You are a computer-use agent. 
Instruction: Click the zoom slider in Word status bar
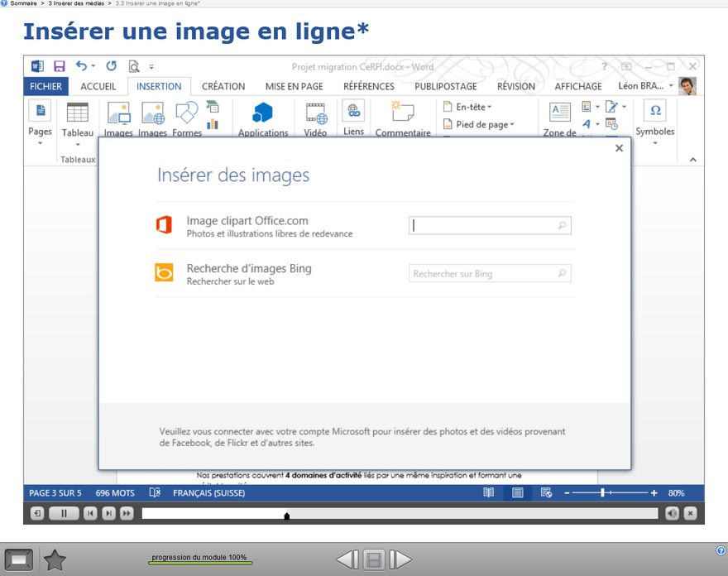tap(603, 493)
